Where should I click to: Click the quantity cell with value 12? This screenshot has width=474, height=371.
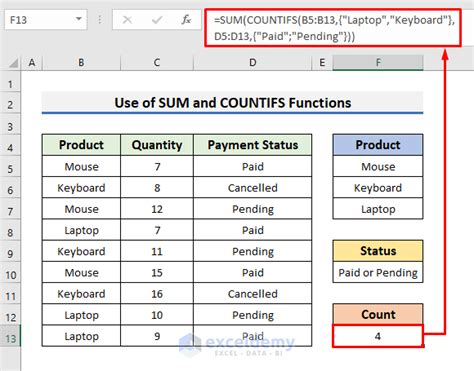pyautogui.click(x=157, y=209)
